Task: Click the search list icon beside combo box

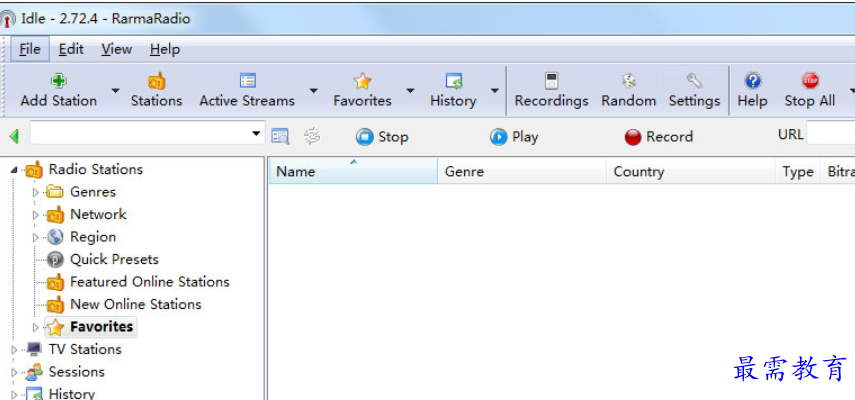Action: (x=280, y=136)
